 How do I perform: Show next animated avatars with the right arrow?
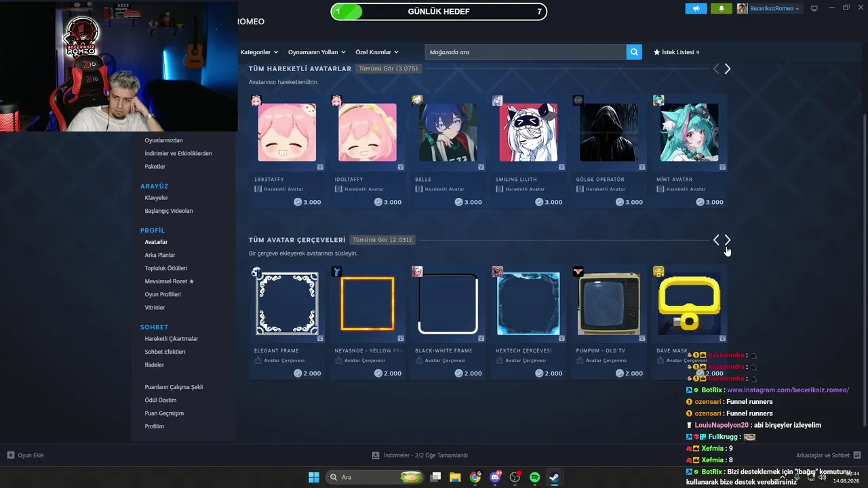point(728,68)
